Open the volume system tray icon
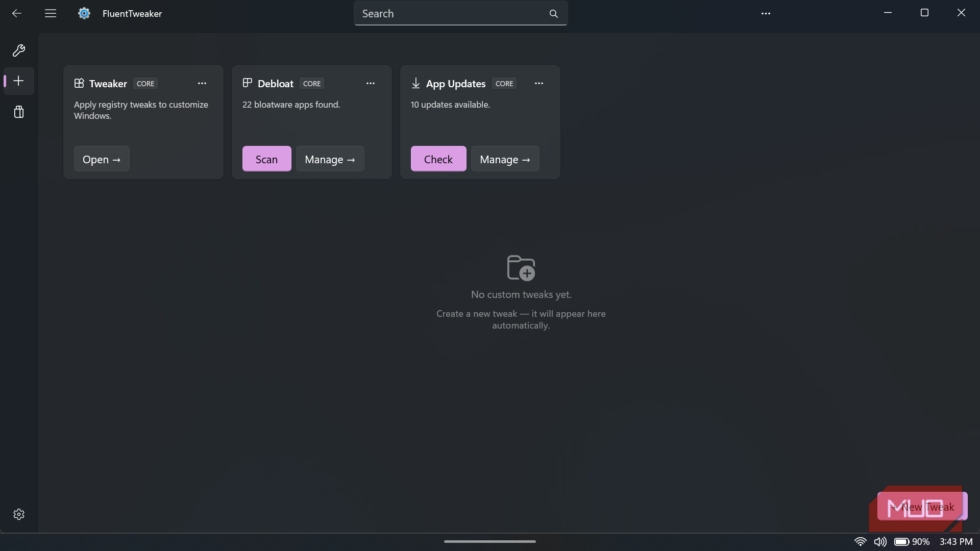This screenshot has height=551, width=980. [x=880, y=542]
